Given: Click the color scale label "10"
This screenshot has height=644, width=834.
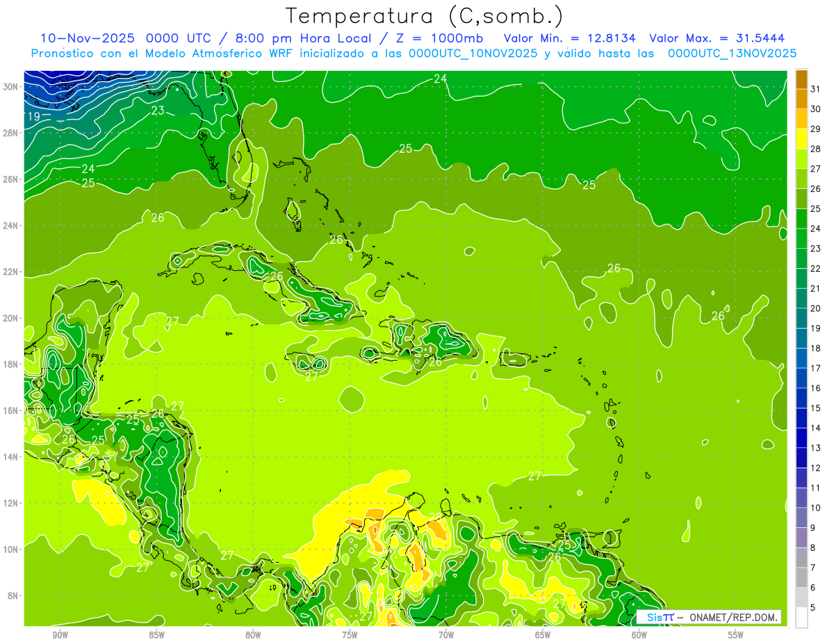Looking at the screenshot, I should [816, 508].
